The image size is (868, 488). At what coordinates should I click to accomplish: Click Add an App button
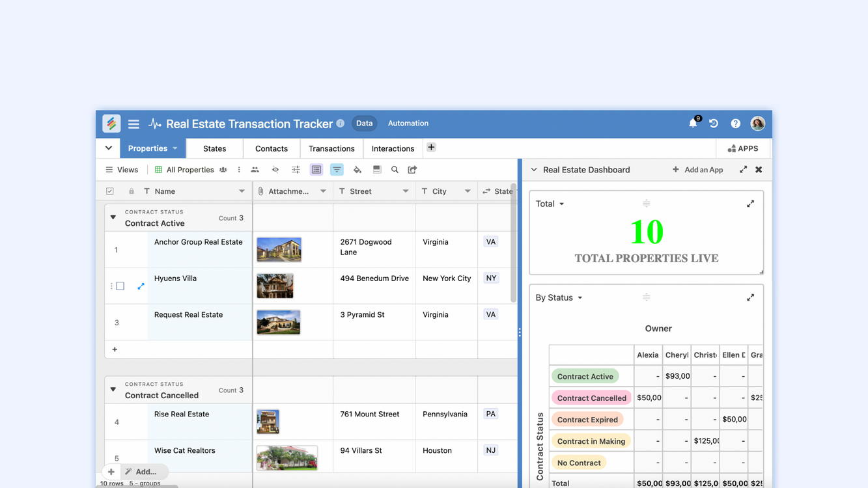coord(697,170)
